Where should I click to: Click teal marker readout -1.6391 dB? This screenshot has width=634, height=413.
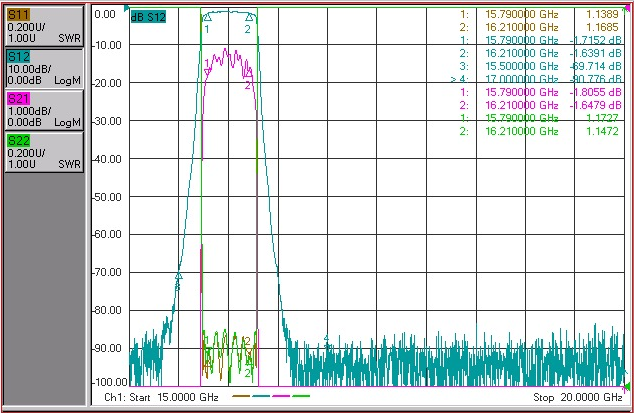[596, 53]
